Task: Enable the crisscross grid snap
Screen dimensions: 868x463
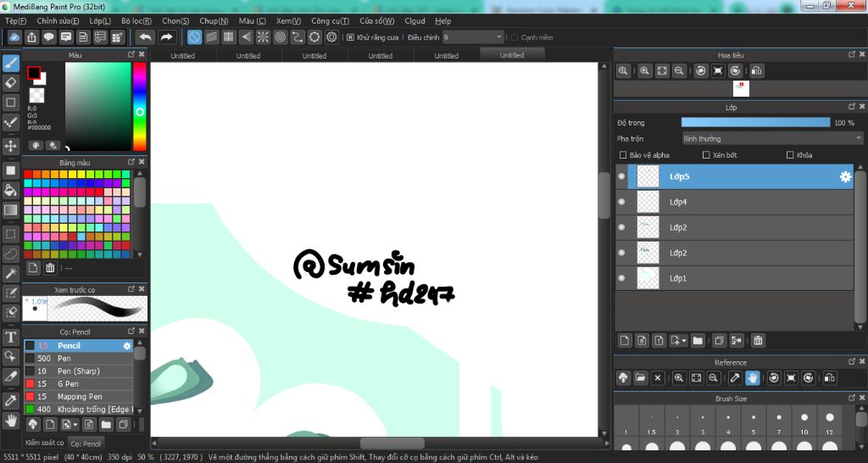Action: (229, 37)
